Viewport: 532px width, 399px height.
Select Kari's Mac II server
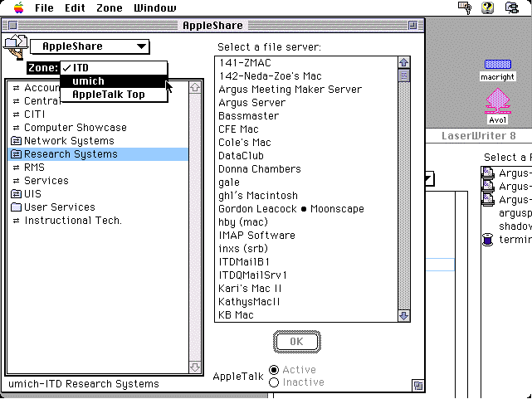point(305,288)
